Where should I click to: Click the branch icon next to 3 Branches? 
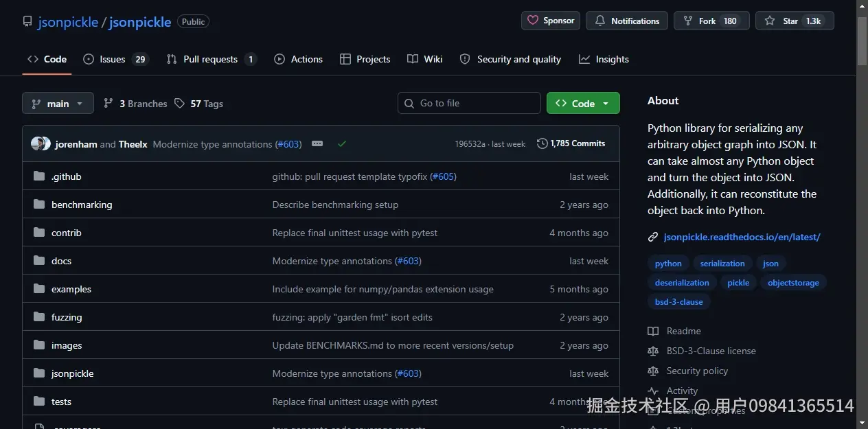click(108, 103)
